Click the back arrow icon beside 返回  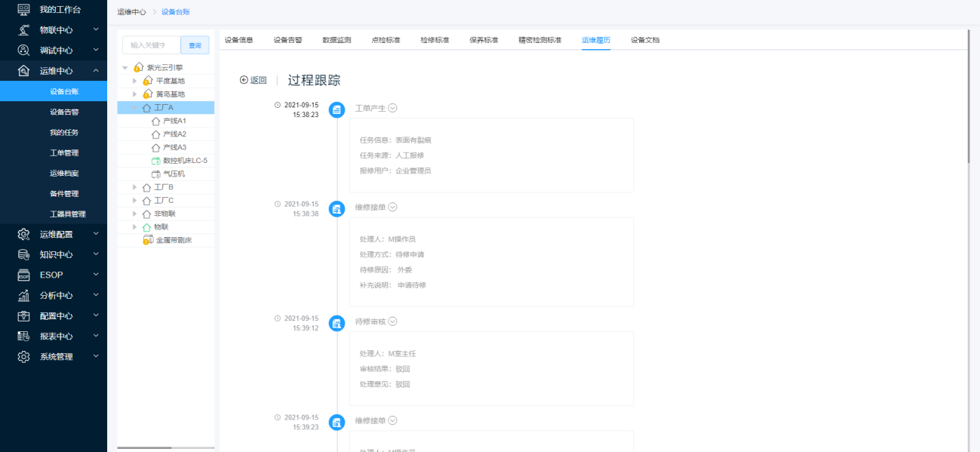coord(244,80)
